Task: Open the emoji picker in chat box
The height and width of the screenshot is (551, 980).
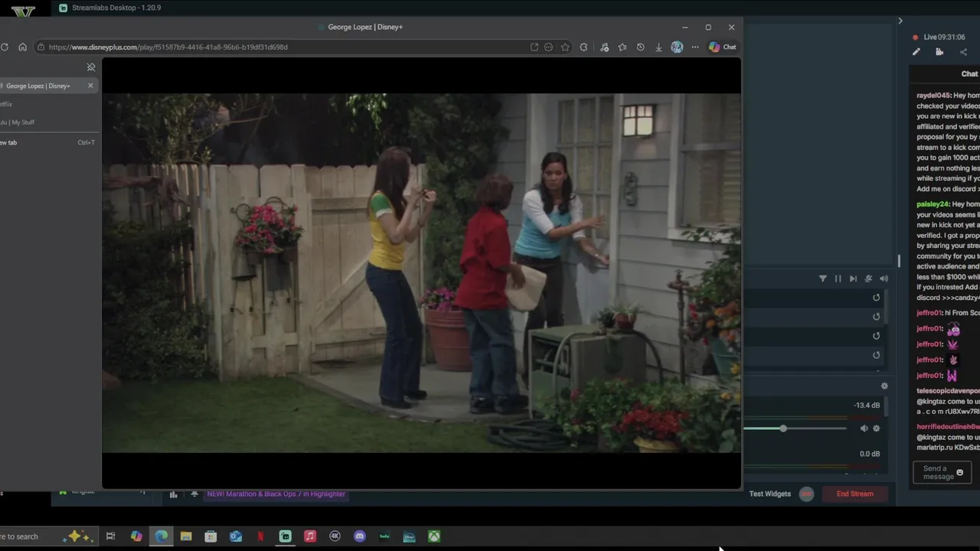Action: [959, 473]
